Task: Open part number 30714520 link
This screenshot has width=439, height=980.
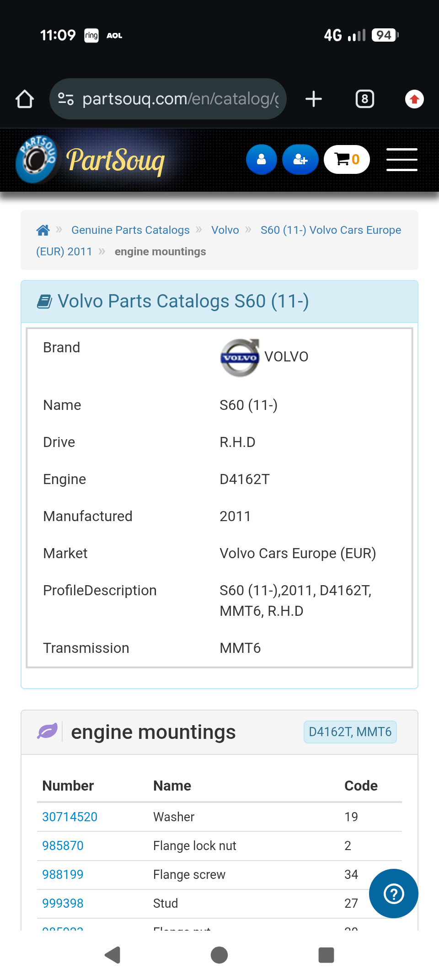Action: [x=70, y=817]
